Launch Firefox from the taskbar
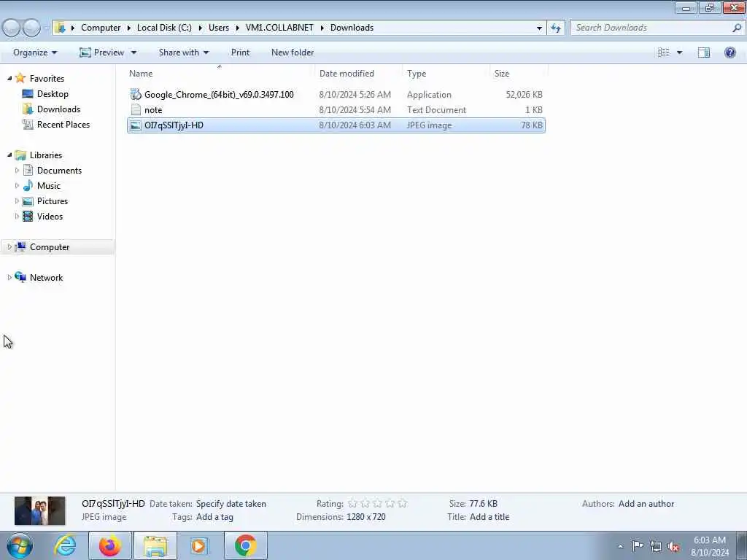The width and height of the screenshot is (747, 560). click(x=110, y=545)
